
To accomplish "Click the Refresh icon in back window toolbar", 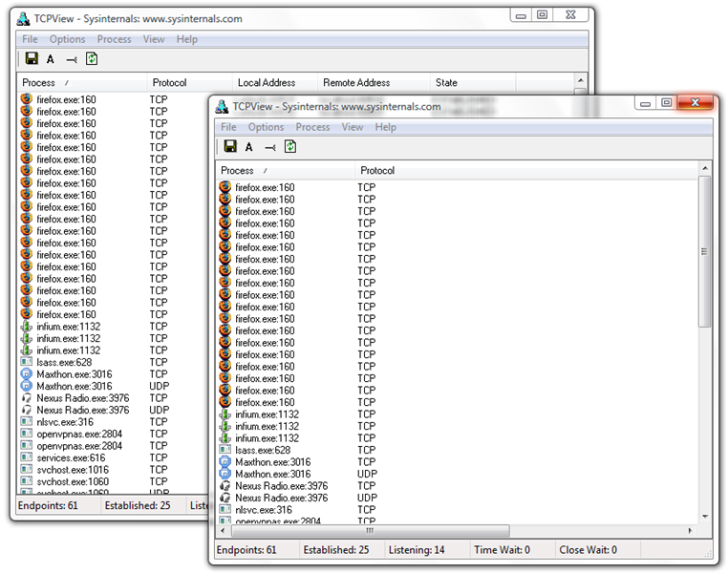I will click(x=92, y=58).
